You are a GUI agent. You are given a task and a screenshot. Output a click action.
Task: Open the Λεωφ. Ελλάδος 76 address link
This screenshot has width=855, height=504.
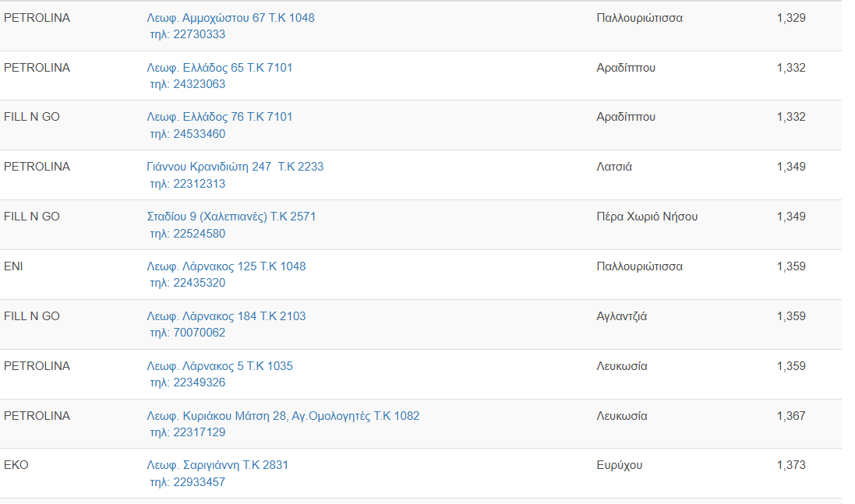220,117
